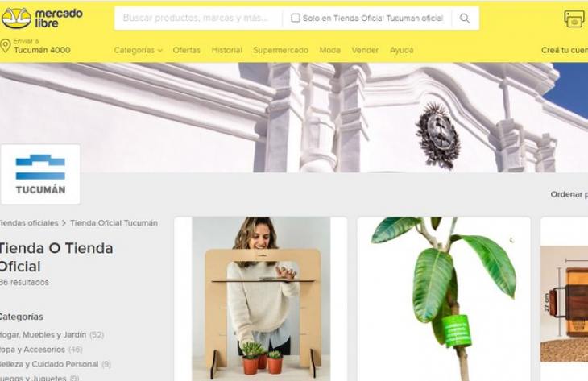Screen dimensions: 588x381
Task: Click the Vender link
Action: pos(365,50)
